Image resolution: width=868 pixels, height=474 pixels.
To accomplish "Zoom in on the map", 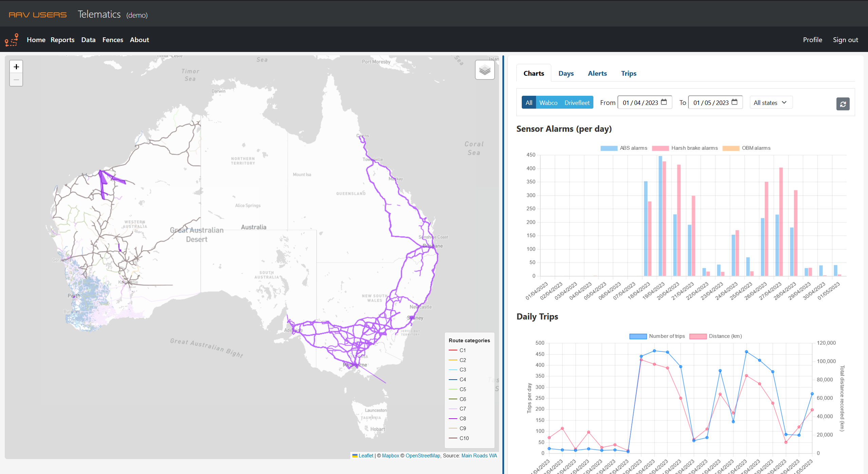I will click(x=16, y=67).
